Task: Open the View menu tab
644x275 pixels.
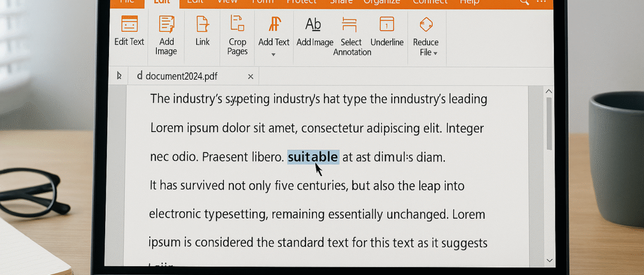Action: (x=227, y=2)
